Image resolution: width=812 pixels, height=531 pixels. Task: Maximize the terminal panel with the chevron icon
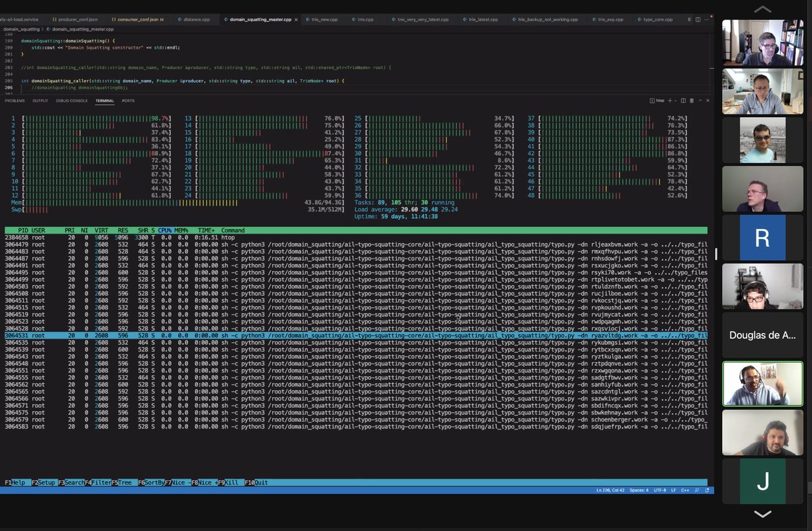click(699, 100)
